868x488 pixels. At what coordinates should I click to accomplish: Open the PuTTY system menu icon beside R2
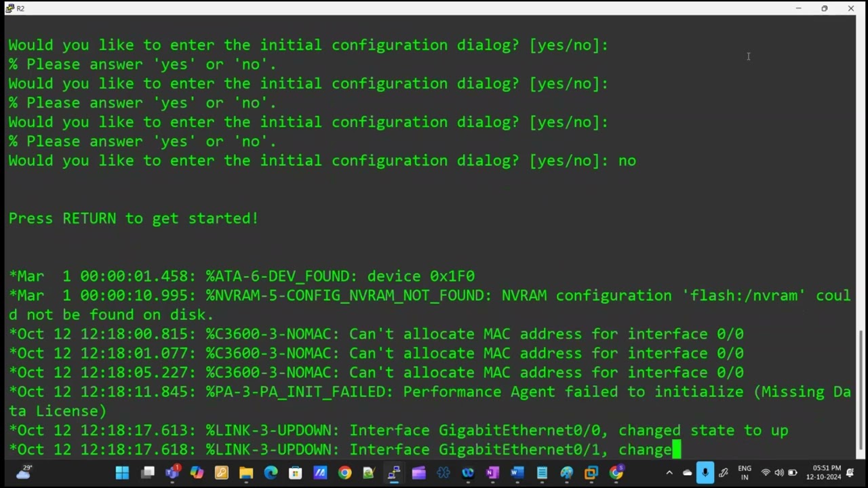click(x=9, y=8)
